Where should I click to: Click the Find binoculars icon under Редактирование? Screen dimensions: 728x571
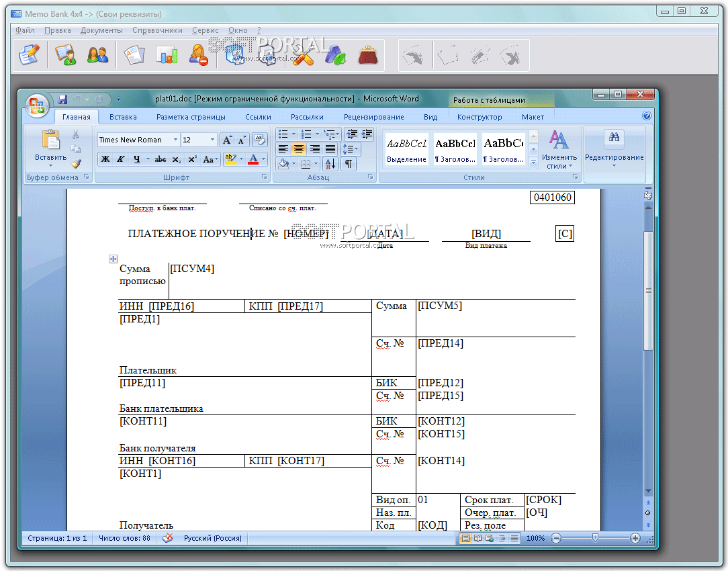(x=614, y=137)
